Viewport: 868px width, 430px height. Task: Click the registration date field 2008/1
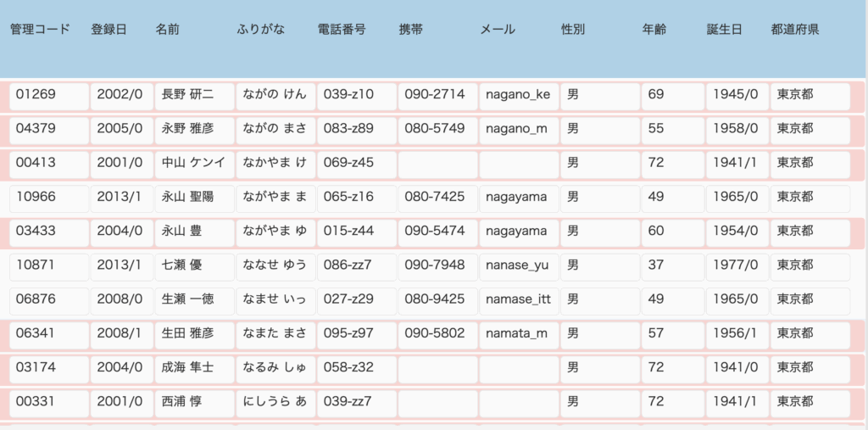[x=122, y=333]
